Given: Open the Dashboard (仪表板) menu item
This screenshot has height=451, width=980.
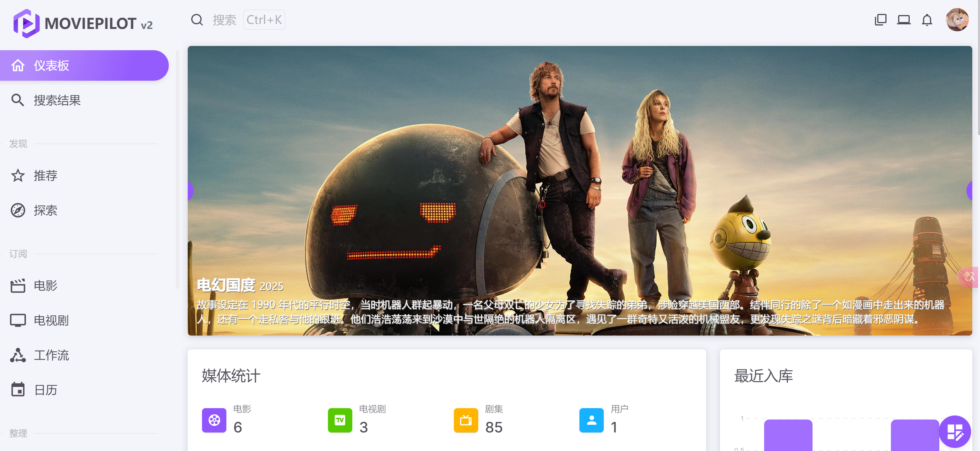Looking at the screenshot, I should [84, 66].
